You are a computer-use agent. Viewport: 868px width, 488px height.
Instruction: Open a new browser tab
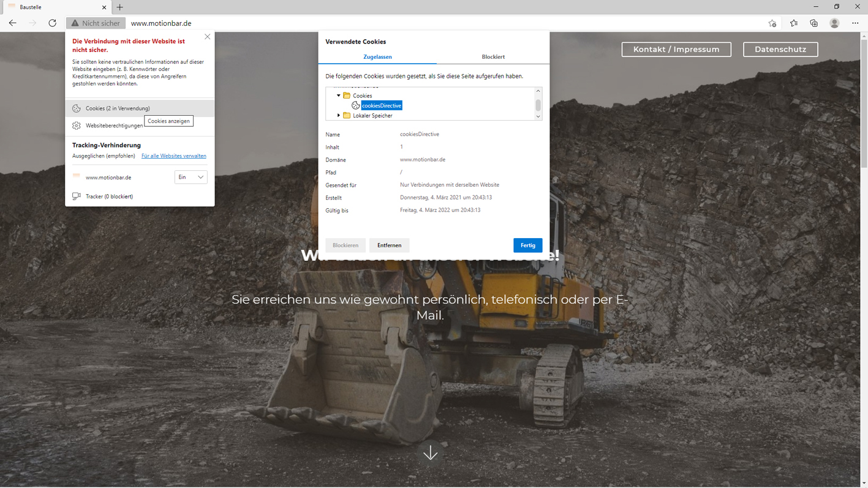pyautogui.click(x=120, y=7)
